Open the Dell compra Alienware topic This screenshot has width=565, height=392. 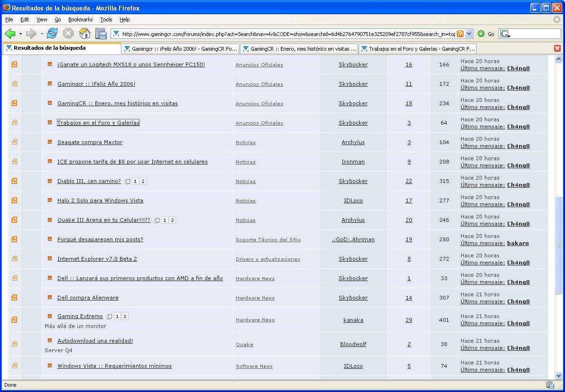coord(88,298)
